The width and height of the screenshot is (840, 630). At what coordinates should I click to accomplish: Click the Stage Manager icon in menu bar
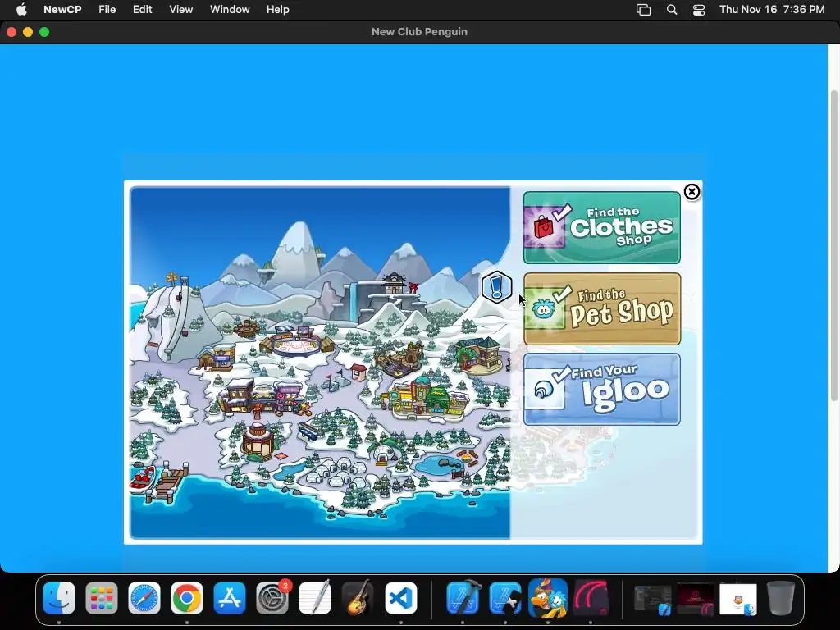643,10
